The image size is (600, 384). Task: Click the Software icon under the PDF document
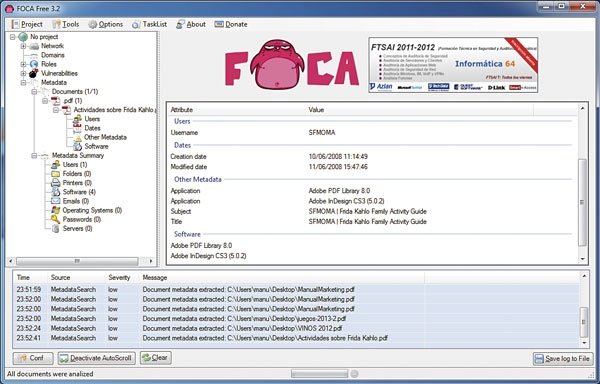(x=77, y=146)
